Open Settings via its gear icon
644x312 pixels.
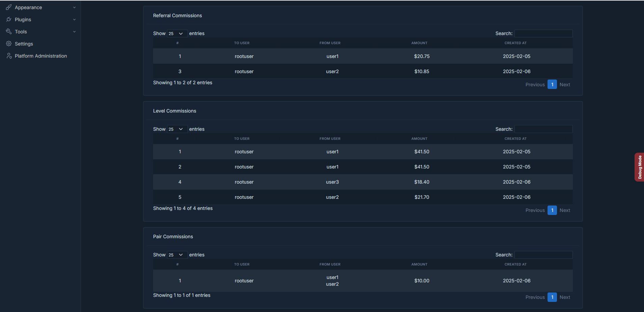point(9,43)
